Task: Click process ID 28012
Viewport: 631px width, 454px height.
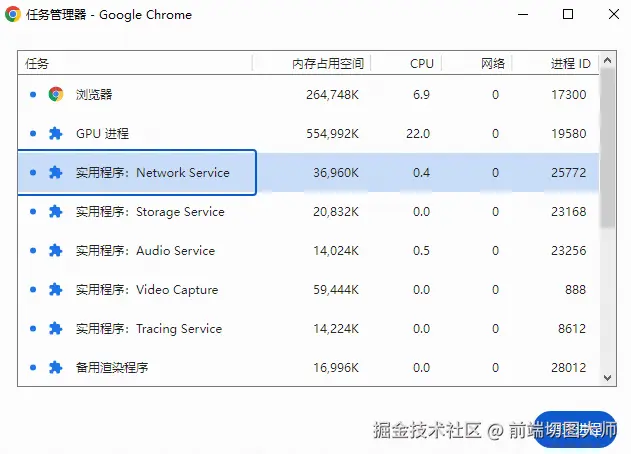Action: pos(568,367)
